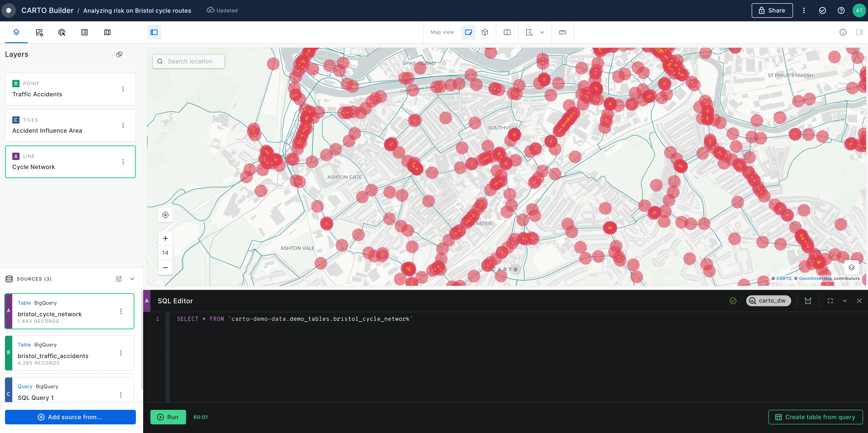Screen dimensions: 868x433
Task: Open the OpenStreetMap attribution link
Action: click(x=816, y=278)
